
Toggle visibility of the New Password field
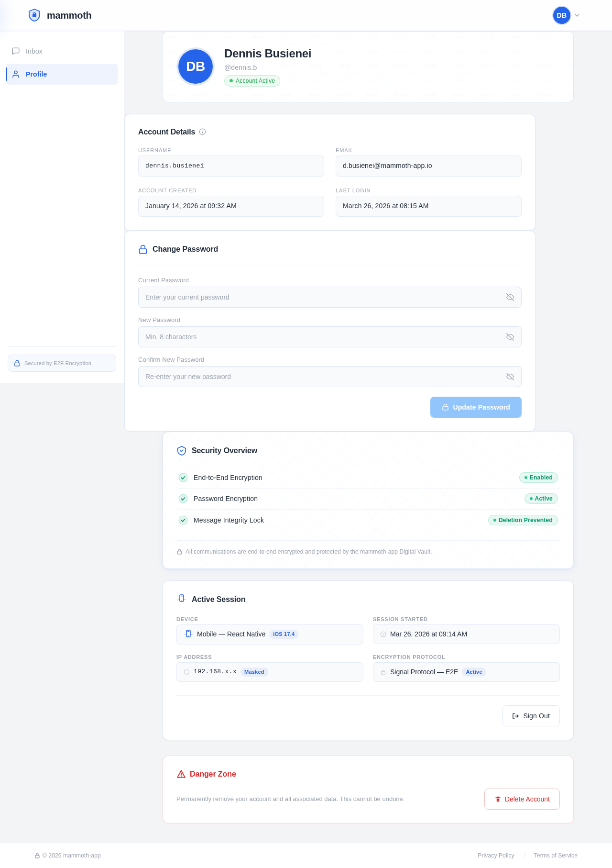click(510, 337)
